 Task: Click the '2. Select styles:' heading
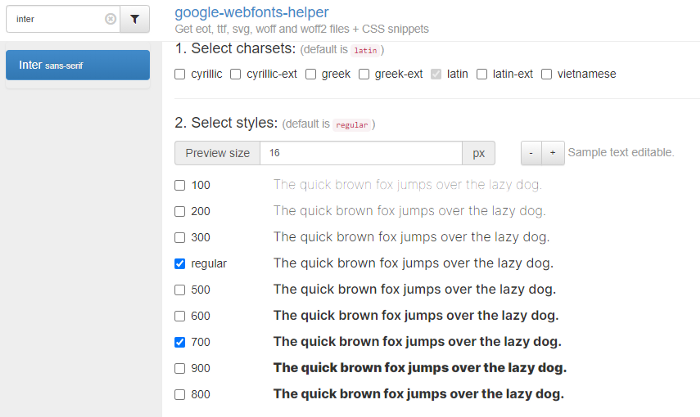point(226,123)
